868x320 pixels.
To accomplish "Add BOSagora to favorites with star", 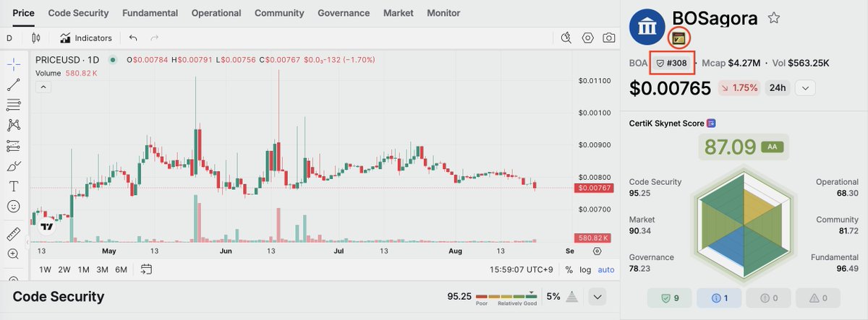I will click(774, 19).
